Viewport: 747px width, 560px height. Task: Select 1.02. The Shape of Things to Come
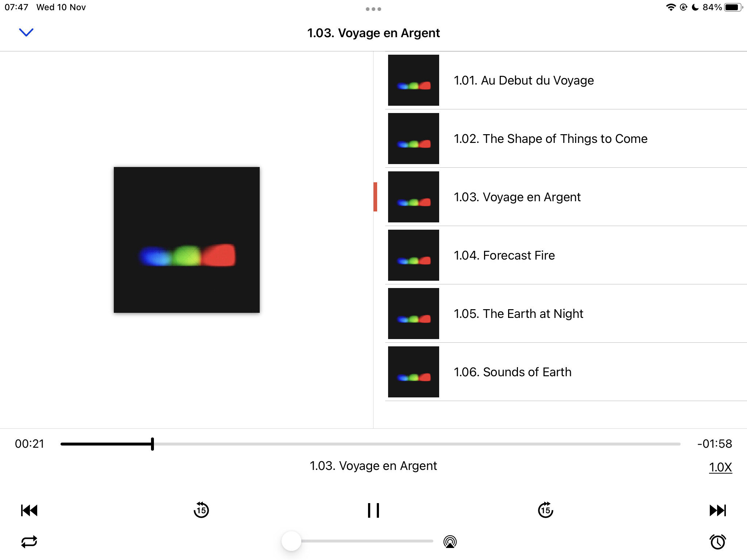(566, 139)
